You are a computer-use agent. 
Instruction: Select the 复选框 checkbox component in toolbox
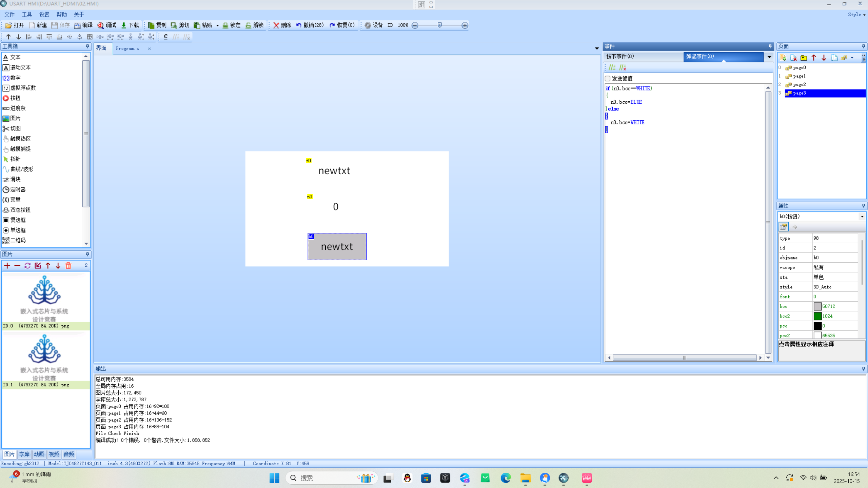point(18,220)
